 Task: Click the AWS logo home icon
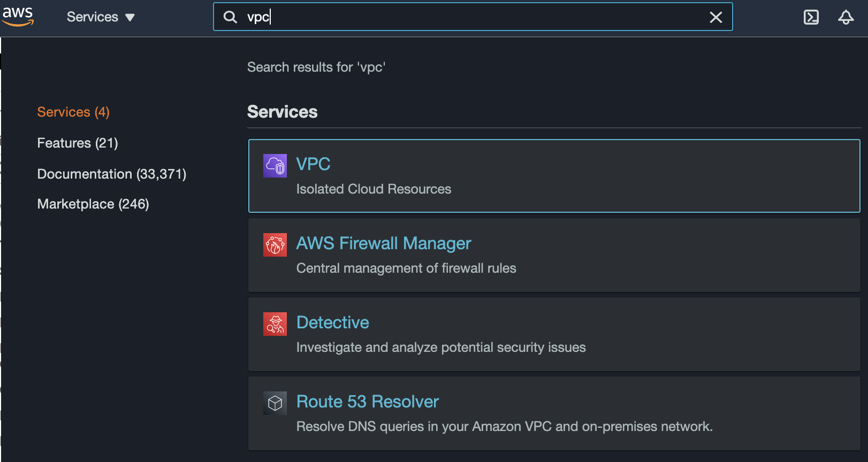tap(18, 16)
